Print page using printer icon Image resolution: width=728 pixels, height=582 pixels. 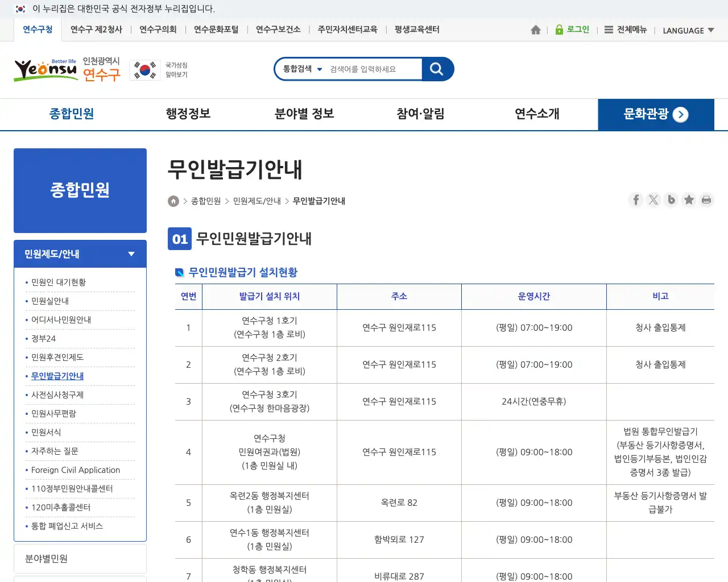pos(706,200)
